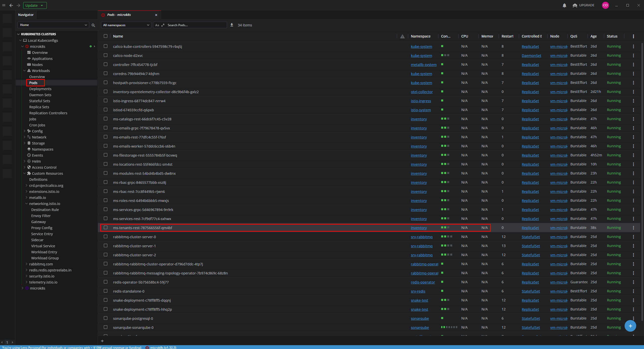Expand the Helm tree section
This screenshot has height=349, width=644.
click(x=25, y=161)
